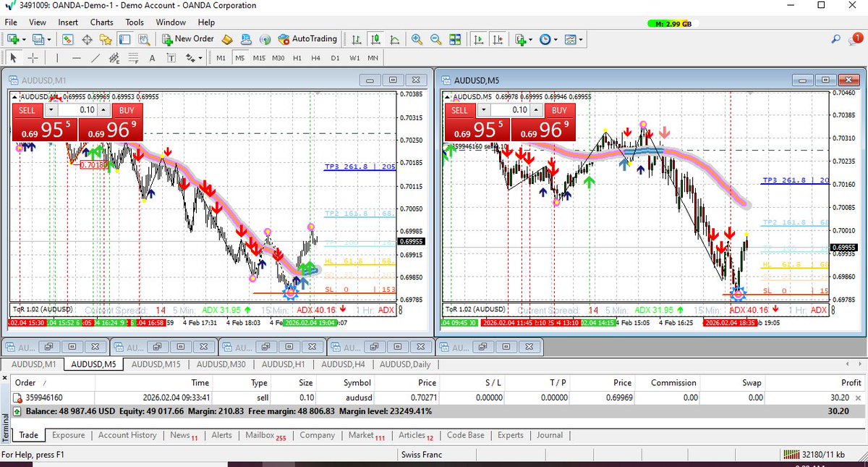This screenshot has width=868, height=467.
Task: Pick the horizontal line drawing tool
Action: click(x=77, y=58)
